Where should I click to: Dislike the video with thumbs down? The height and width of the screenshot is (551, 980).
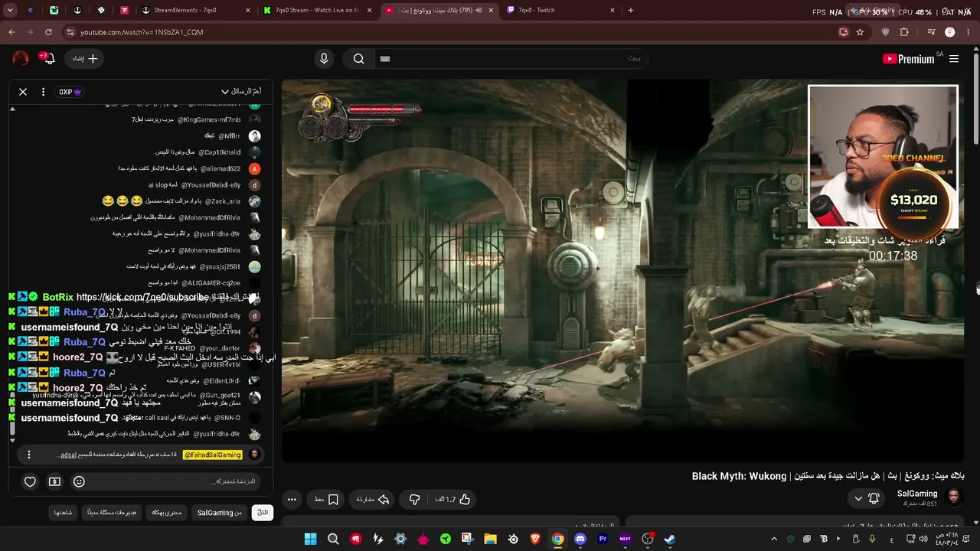pyautogui.click(x=414, y=500)
